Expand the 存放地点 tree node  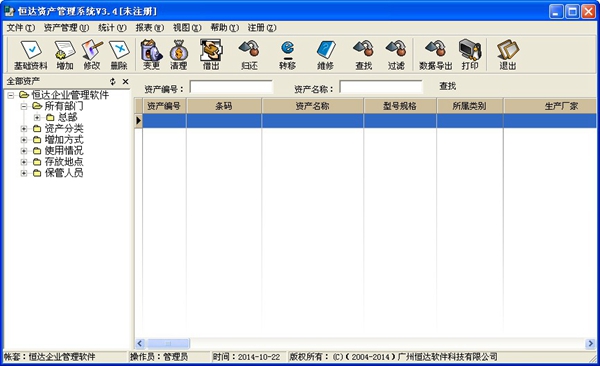(24, 162)
